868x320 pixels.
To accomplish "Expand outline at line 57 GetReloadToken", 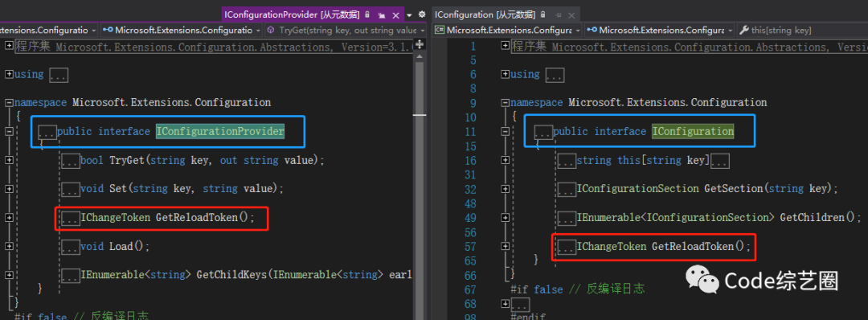I will (505, 246).
